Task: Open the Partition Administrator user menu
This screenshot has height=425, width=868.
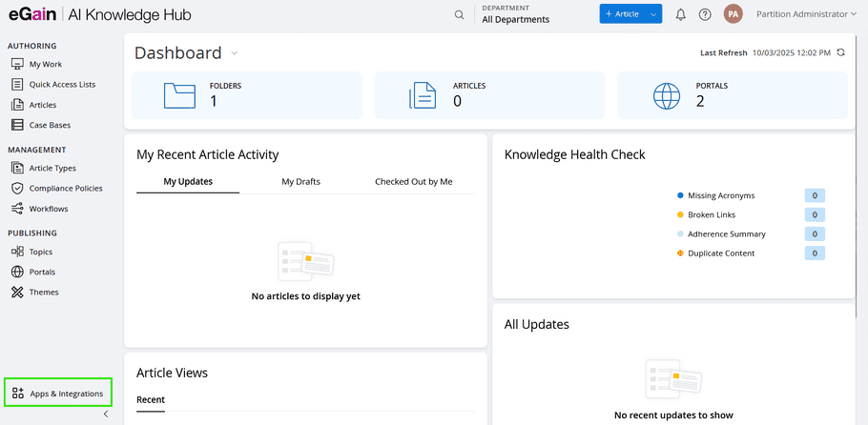Action: (800, 14)
